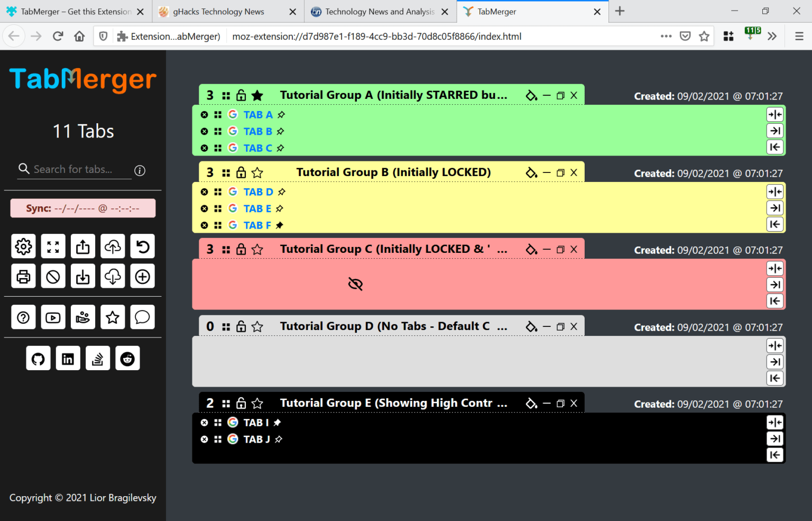Open the donate page via hand-coins icon
Image resolution: width=812 pixels, height=521 pixels.
83,317
